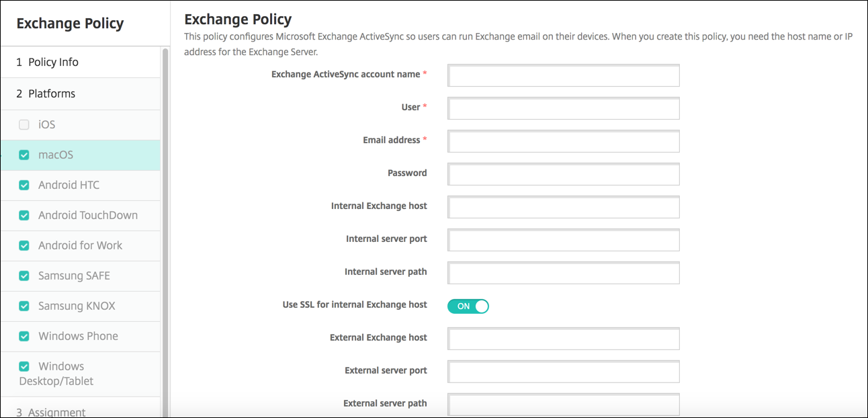Click the Email address field
The width and height of the screenshot is (868, 418).
tap(564, 141)
